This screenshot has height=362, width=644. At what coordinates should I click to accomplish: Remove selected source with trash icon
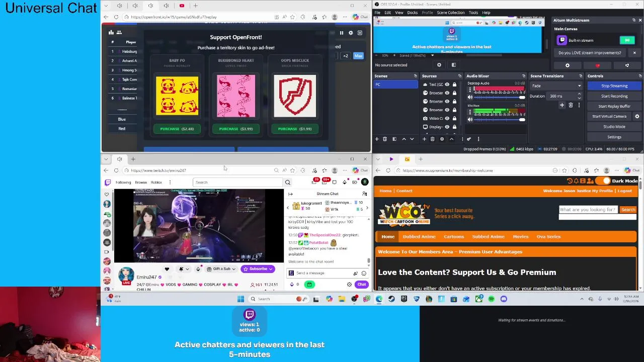(433, 139)
